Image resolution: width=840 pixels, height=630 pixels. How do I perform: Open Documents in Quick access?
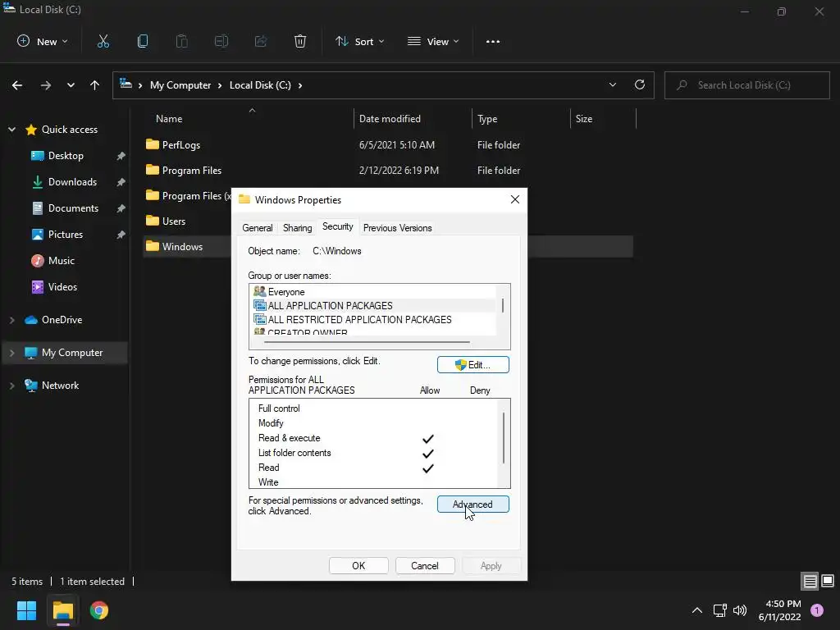click(x=73, y=208)
